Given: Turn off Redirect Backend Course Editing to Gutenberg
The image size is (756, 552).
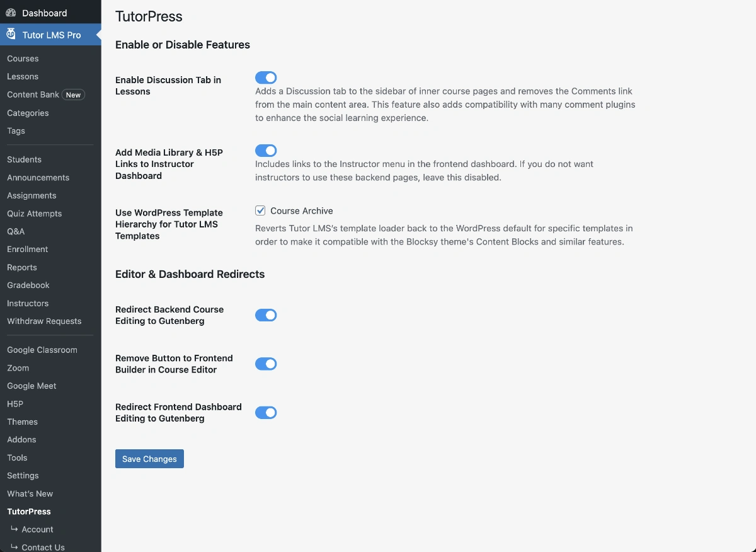Looking at the screenshot, I should tap(266, 315).
